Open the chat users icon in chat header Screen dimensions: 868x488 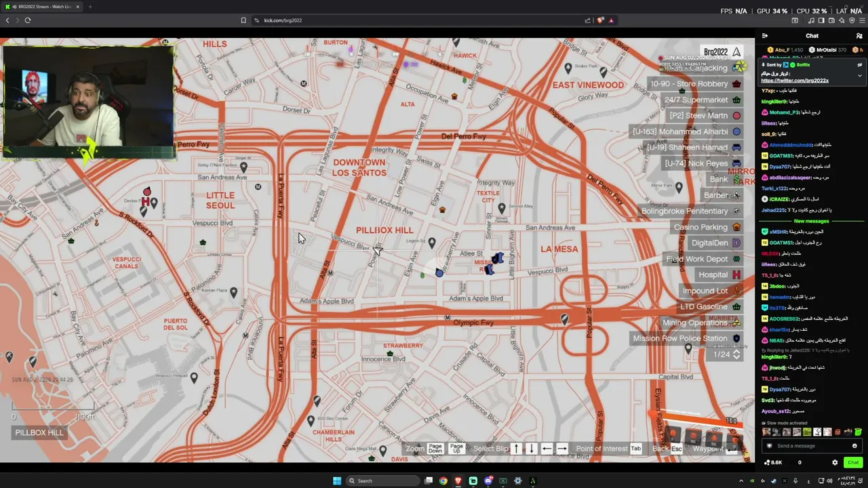coord(859,36)
